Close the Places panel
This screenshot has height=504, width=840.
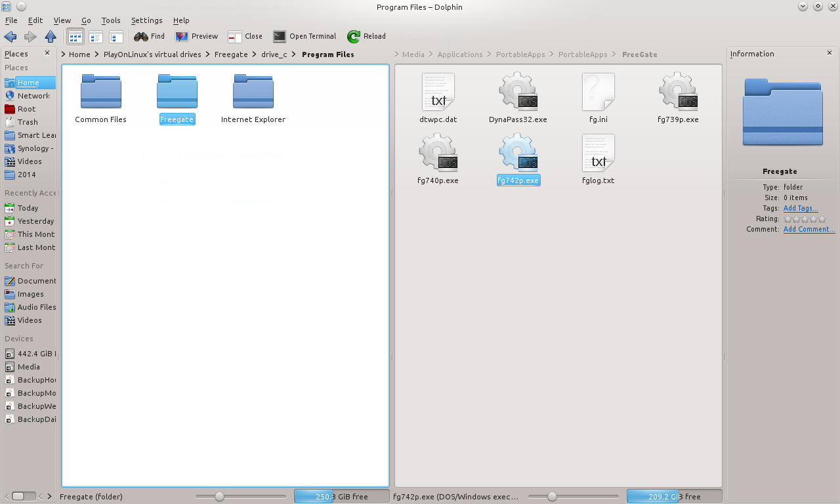(x=47, y=53)
